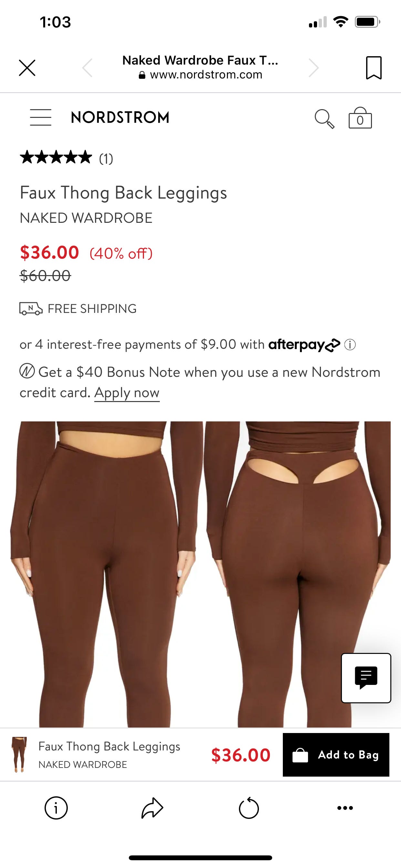Click the Add to Bag button
This screenshot has height=868, width=401.
(x=336, y=755)
